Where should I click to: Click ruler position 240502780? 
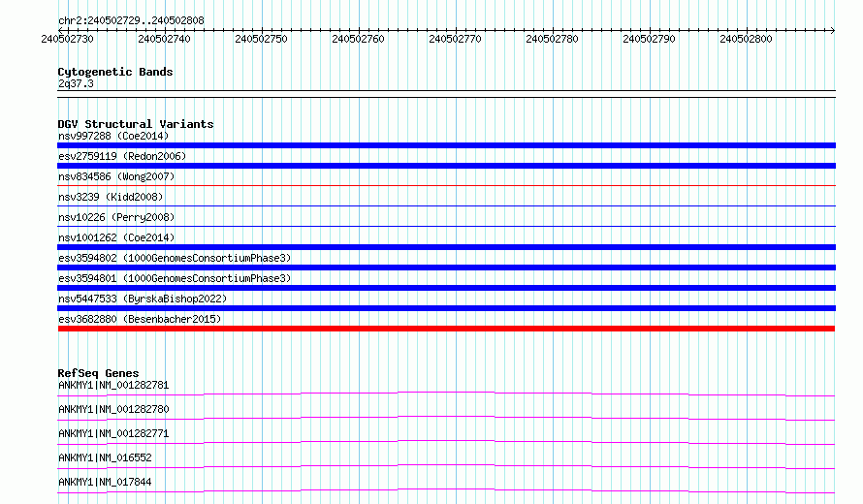point(552,39)
